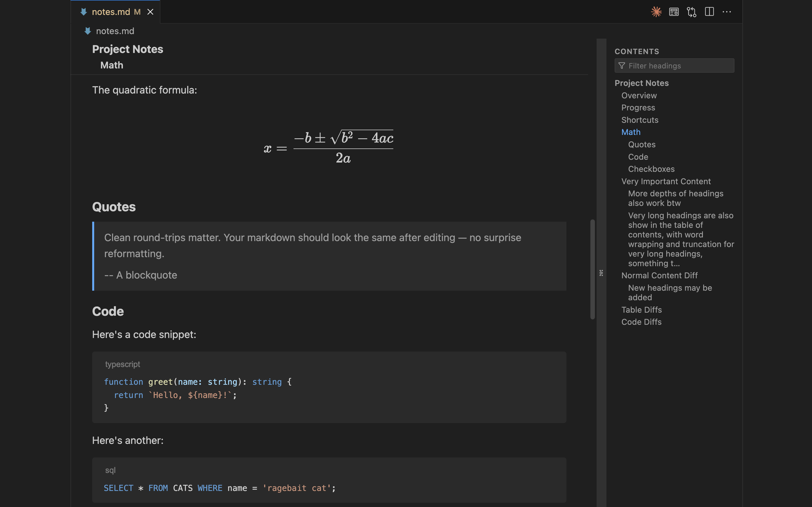
Task: Split the editor with the split icon
Action: (x=709, y=12)
